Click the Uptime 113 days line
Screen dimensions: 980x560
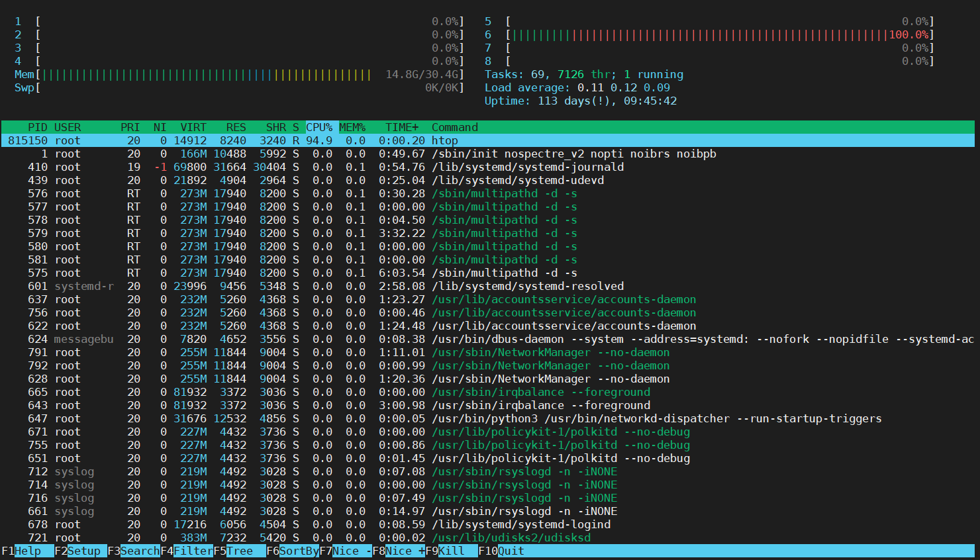click(581, 101)
